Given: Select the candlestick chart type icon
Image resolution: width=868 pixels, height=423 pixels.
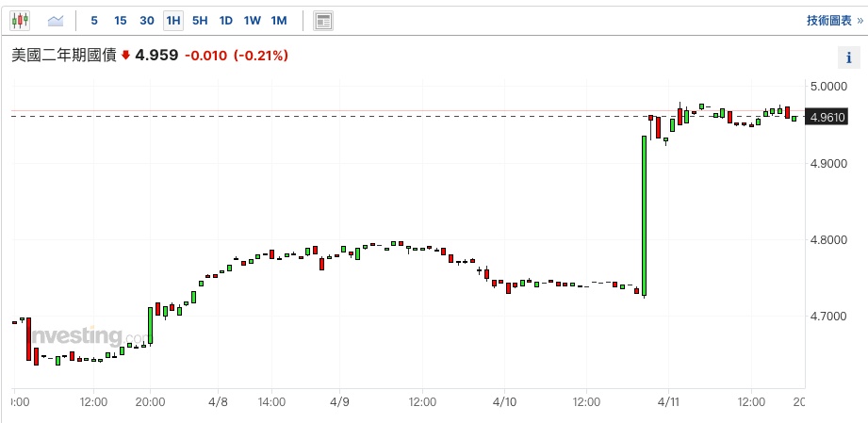Looking at the screenshot, I should click(x=21, y=20).
